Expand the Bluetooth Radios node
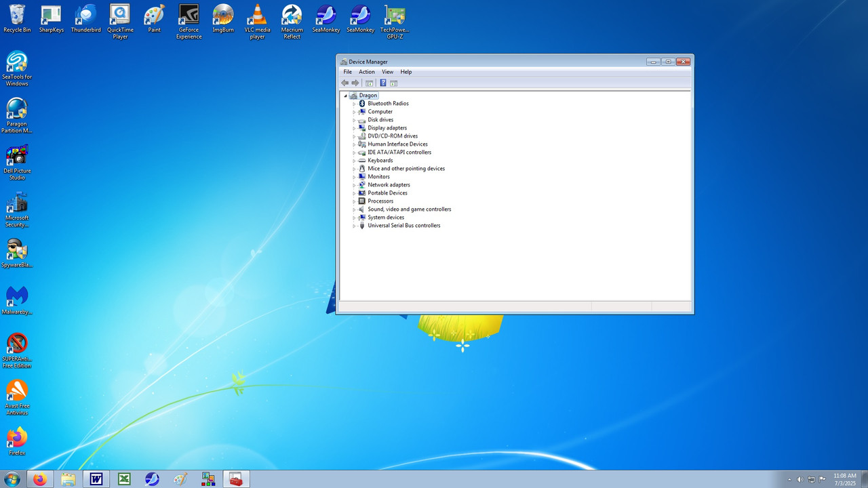 [354, 104]
